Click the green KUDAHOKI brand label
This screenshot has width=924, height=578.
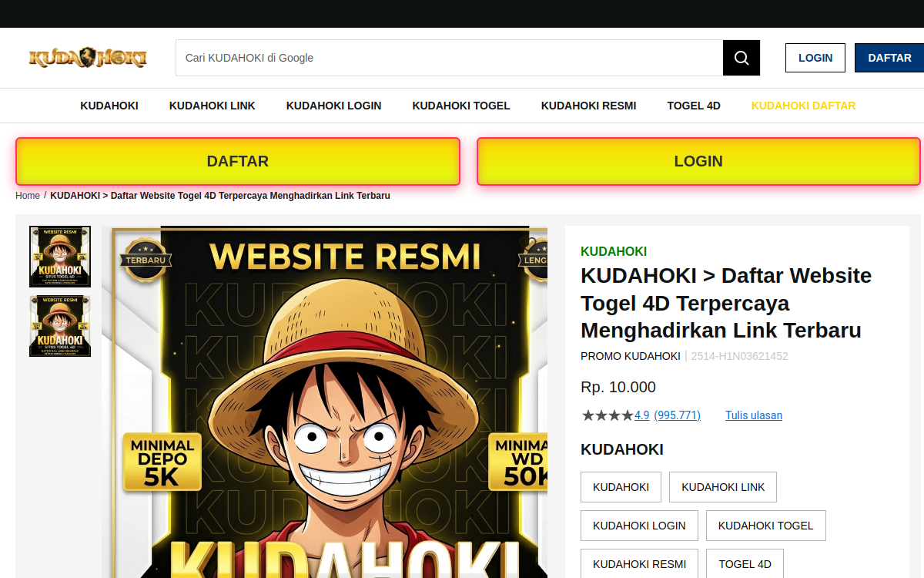614,251
